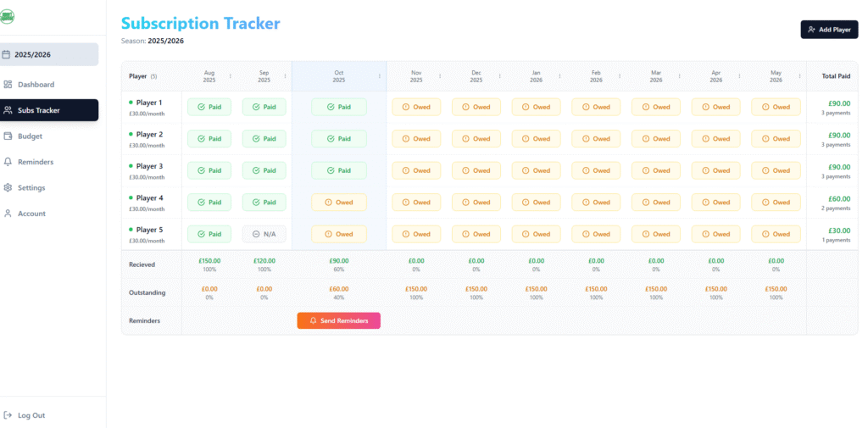Click the Settings gear icon
The width and height of the screenshot is (868, 428).
click(8, 188)
